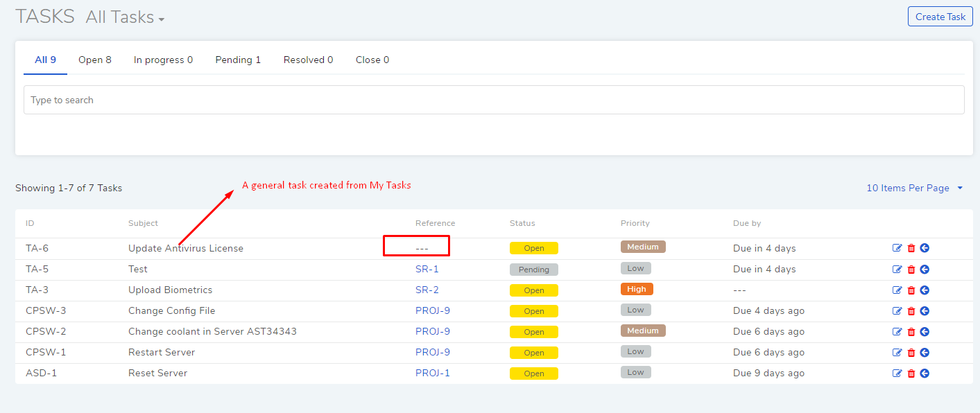Click the Subject column header
The height and width of the screenshot is (413, 980).
143,223
